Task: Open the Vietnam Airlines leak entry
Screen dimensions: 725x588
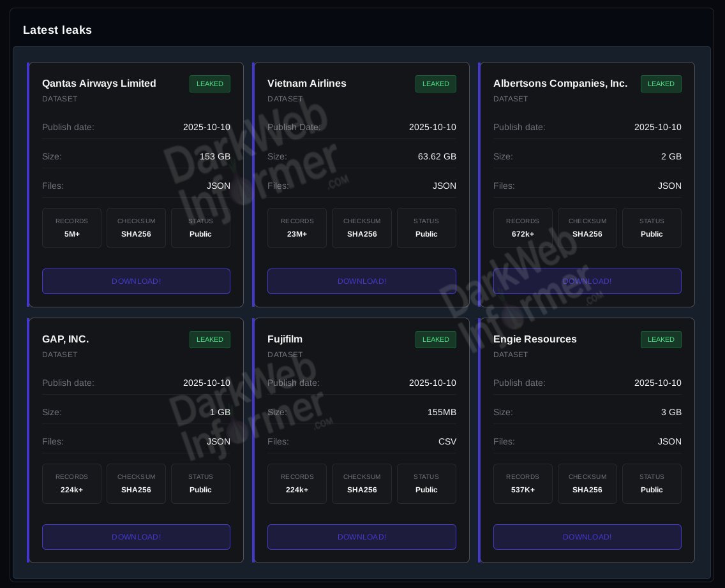Action: tap(307, 84)
